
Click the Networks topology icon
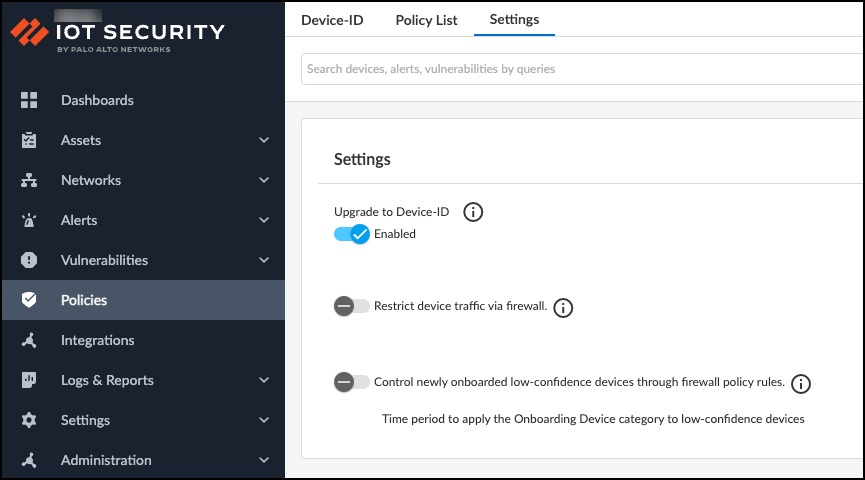tap(29, 180)
